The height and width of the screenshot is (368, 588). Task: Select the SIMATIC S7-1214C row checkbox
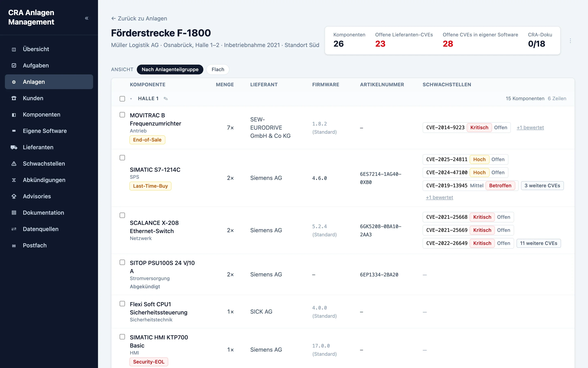coord(122,158)
